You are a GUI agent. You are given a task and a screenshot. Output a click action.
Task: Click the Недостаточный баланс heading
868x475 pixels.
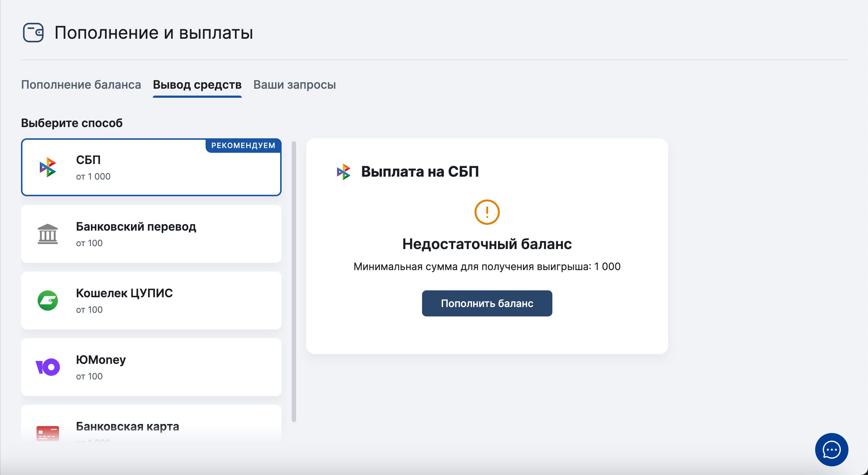[486, 244]
